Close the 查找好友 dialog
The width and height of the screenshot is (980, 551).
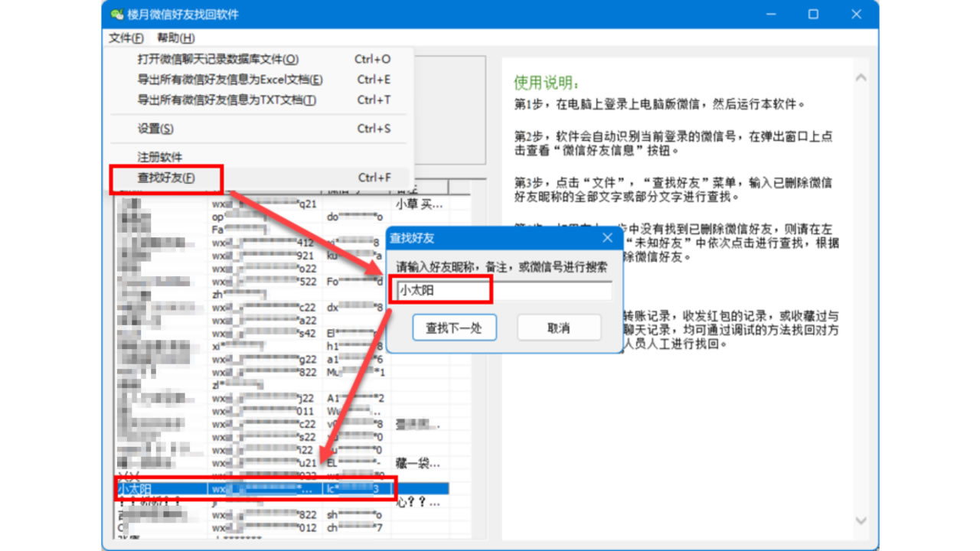pyautogui.click(x=607, y=238)
